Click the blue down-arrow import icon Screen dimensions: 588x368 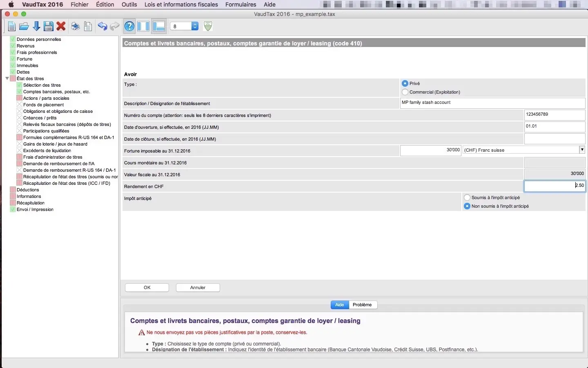[36, 27]
